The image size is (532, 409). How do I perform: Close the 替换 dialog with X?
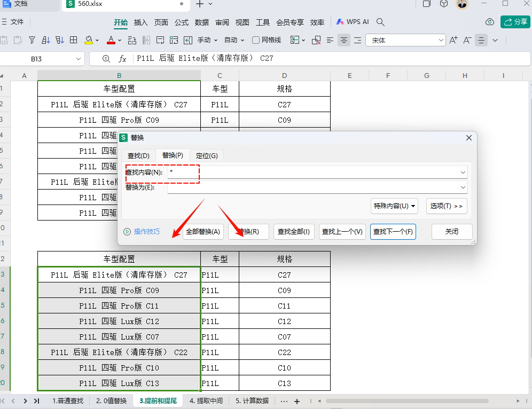click(469, 138)
